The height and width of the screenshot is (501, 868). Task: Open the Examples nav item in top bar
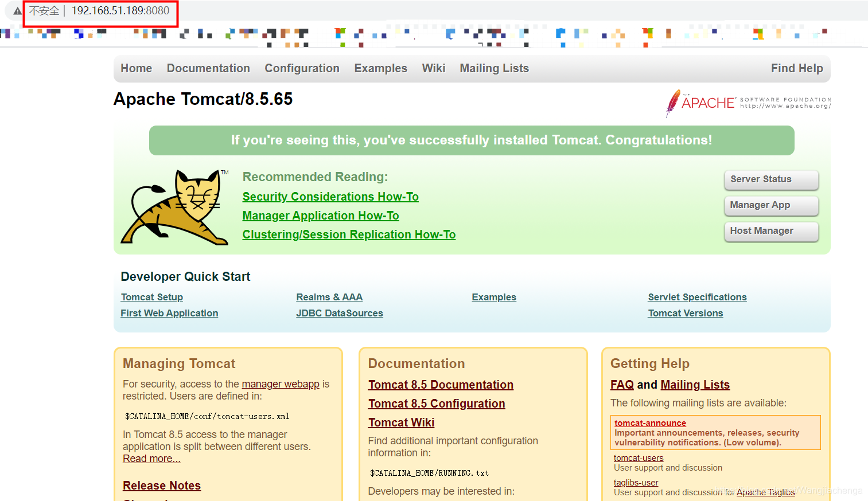[380, 68]
